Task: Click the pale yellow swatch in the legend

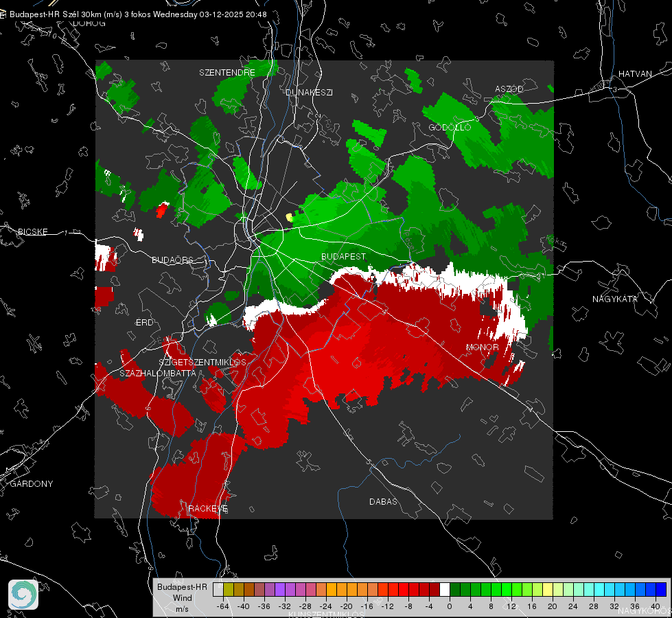Action: click(x=548, y=590)
